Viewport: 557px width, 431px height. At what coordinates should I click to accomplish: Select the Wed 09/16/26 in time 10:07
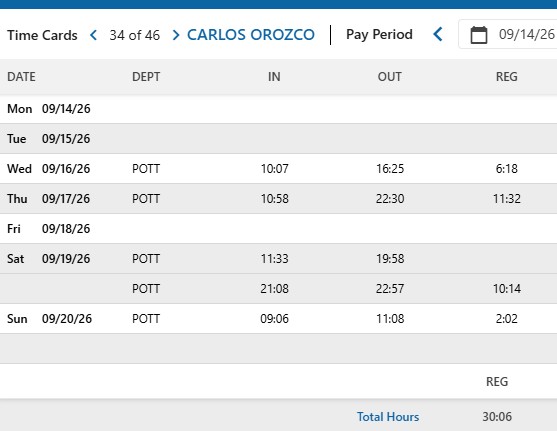(275, 168)
